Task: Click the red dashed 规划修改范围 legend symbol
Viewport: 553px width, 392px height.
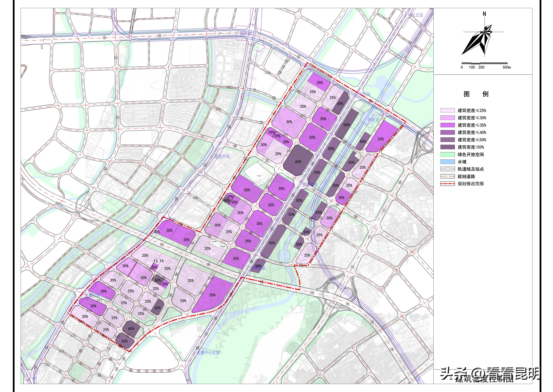Action: (x=448, y=183)
